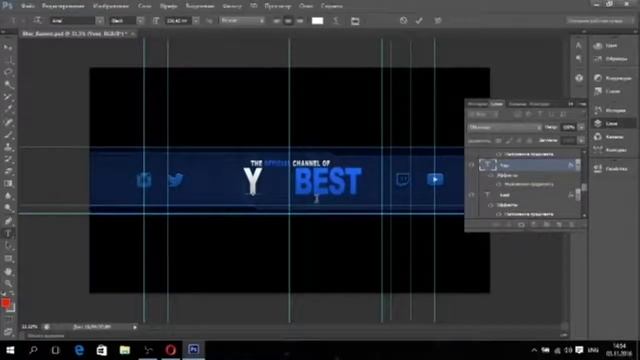Collapse effects list of selected layer
Screen dimensions: 640x360
(x=578, y=165)
